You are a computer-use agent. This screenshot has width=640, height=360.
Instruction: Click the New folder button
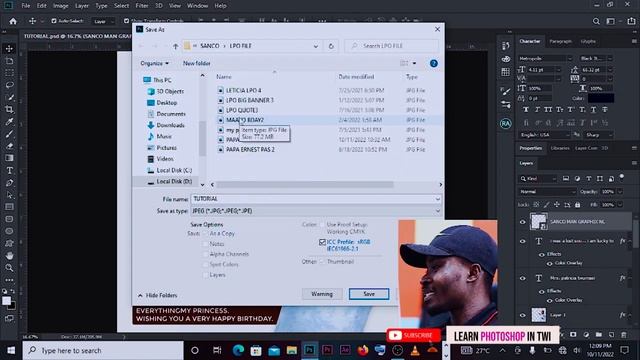pyautogui.click(x=197, y=63)
